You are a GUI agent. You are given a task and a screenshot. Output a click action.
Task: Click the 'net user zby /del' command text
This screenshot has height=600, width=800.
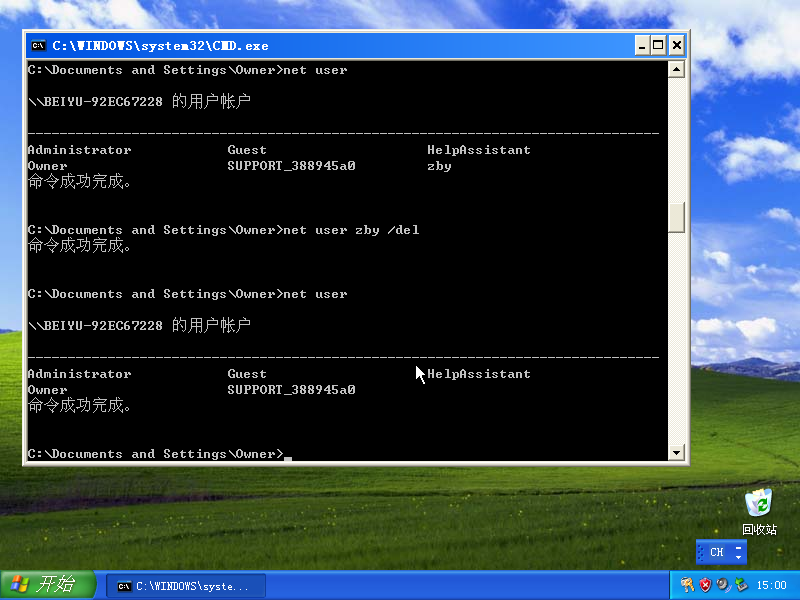point(351,230)
